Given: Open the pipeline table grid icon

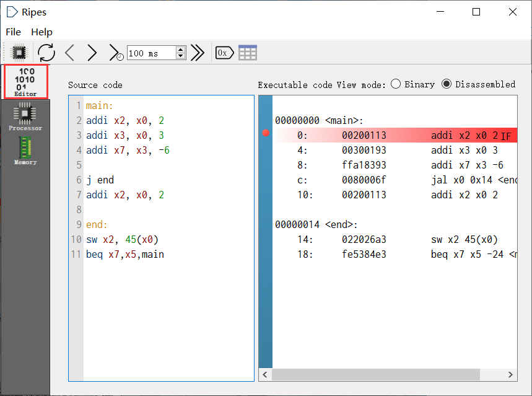Looking at the screenshot, I should point(248,53).
